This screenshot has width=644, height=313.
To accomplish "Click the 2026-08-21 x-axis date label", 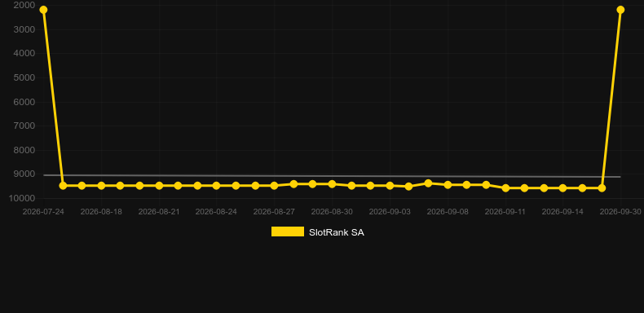I will [x=159, y=212].
